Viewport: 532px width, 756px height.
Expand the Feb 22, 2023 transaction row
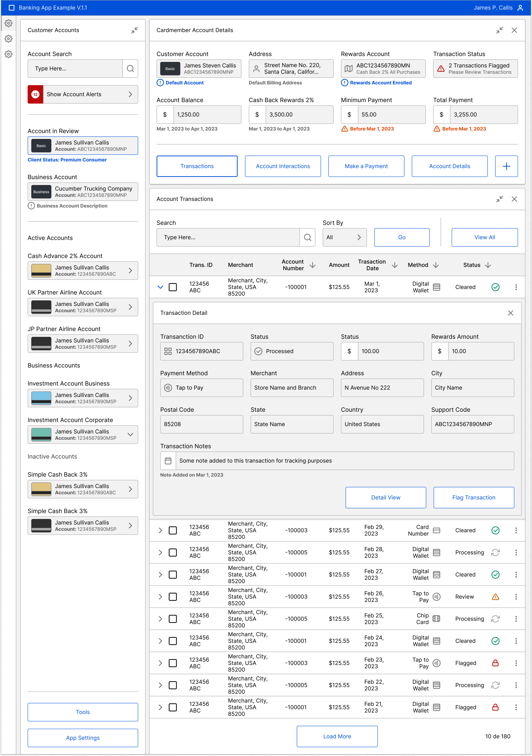coord(160,685)
